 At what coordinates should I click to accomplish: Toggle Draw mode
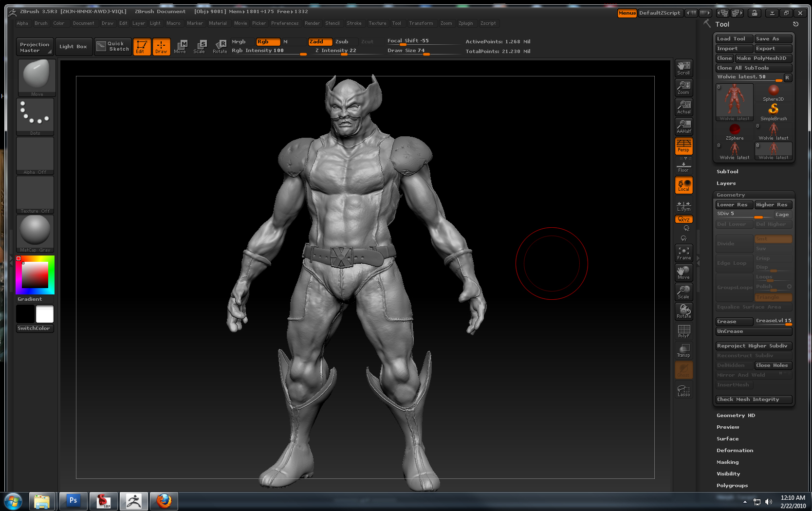(x=161, y=47)
